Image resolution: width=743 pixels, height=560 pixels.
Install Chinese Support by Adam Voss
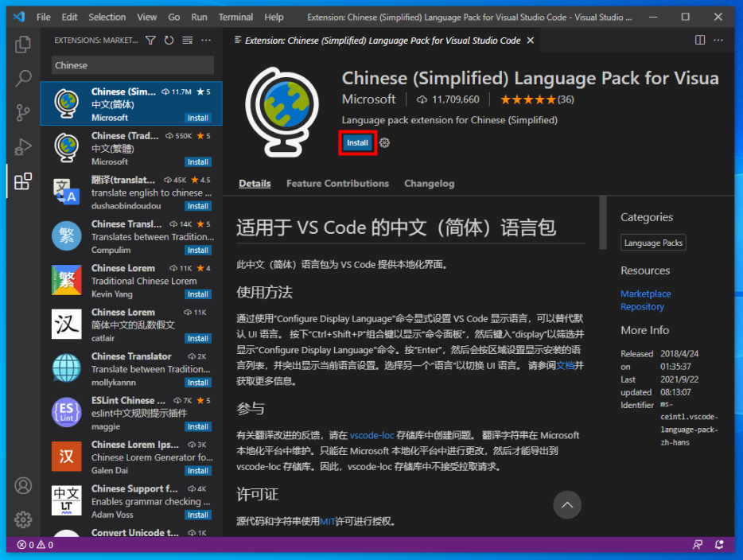pos(197,515)
